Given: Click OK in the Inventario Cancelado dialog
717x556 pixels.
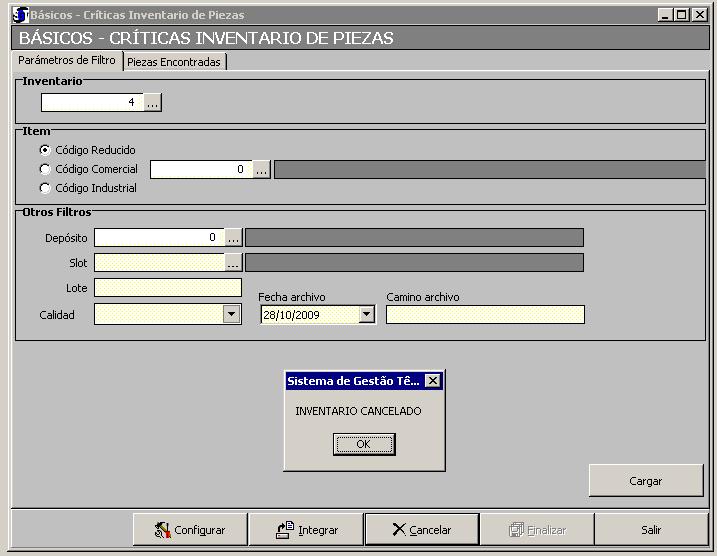Looking at the screenshot, I should (363, 444).
